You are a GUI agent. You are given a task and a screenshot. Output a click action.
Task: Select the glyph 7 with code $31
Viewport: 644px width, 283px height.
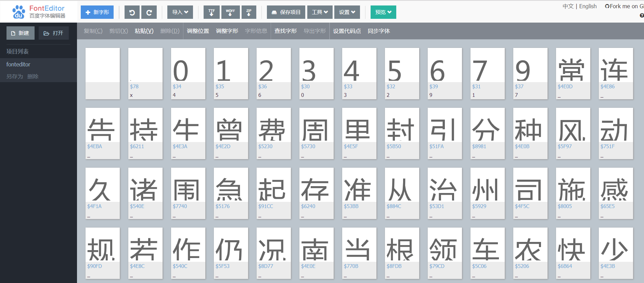tap(488, 74)
